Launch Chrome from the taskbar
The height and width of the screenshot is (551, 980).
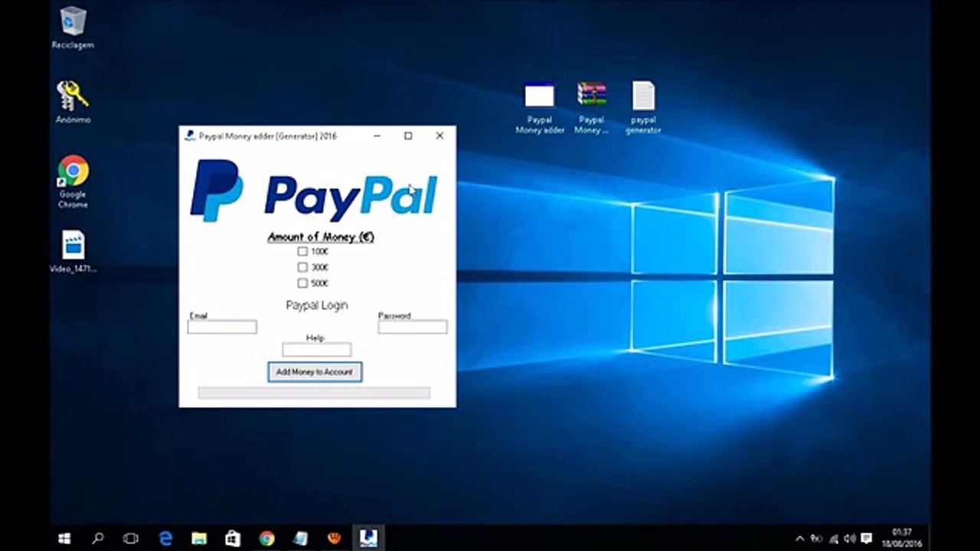tap(266, 539)
